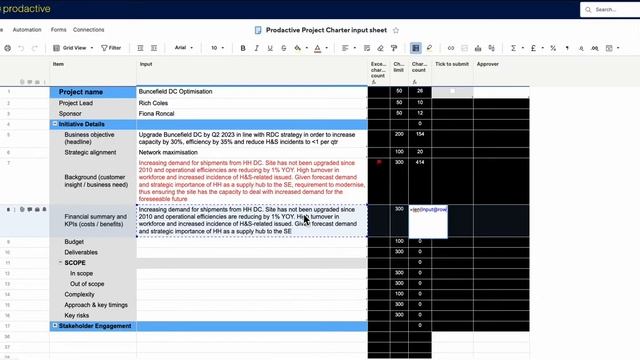640x360 pixels.
Task: Apply italic formatting
Action: 256,48
